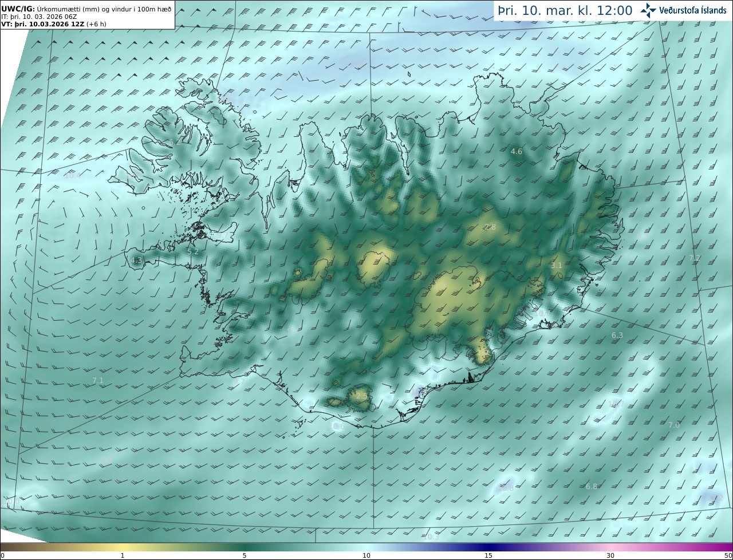Viewport: 733px width, 560px height.
Task: Click the pale cyan colorbar segment at 10
Action: pos(366,547)
